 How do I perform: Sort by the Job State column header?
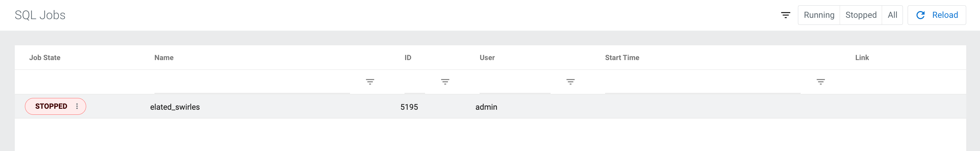point(45,58)
